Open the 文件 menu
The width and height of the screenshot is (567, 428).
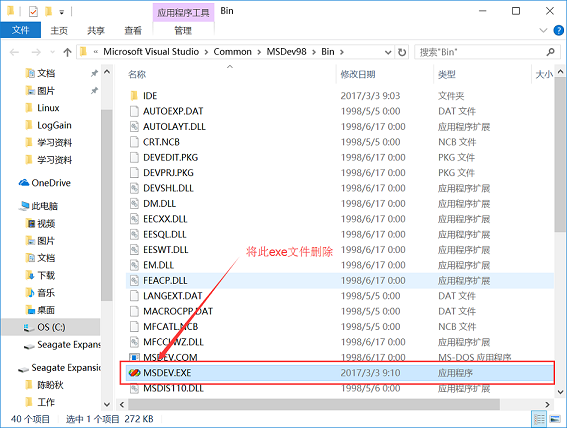(x=21, y=30)
